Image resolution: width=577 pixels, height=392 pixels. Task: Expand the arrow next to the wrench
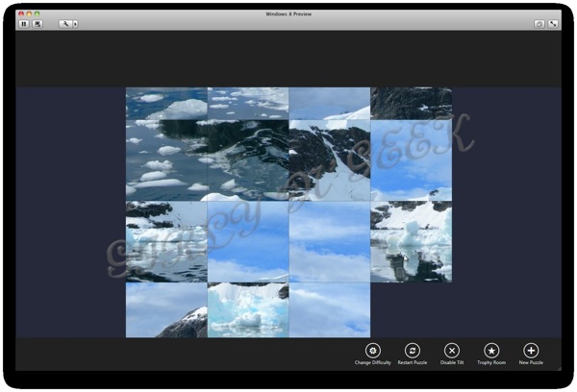click(x=75, y=24)
